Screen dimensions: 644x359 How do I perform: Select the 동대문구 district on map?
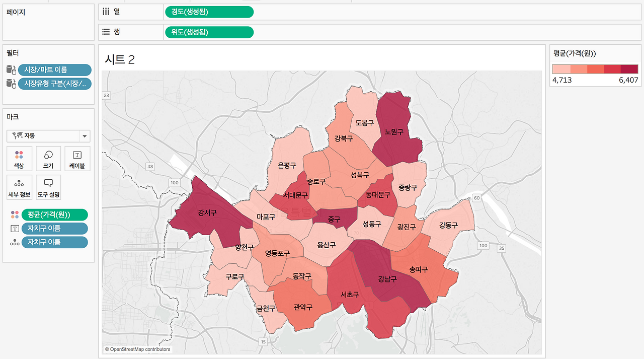[378, 194]
